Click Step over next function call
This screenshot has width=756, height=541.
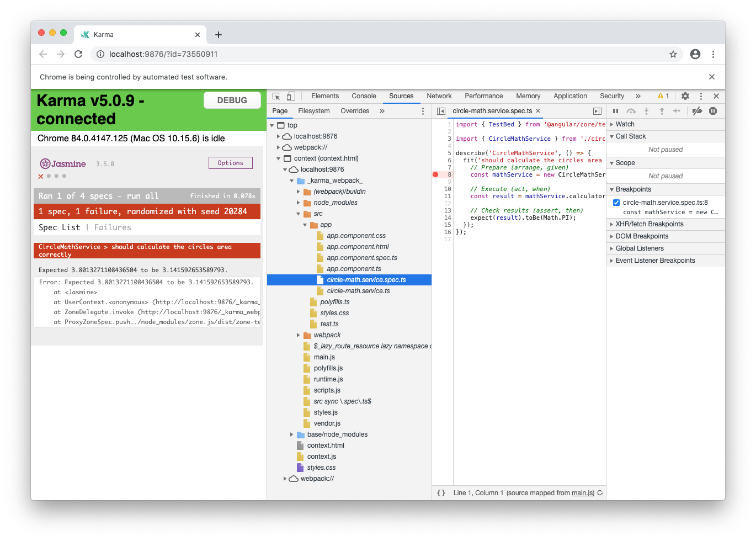631,111
